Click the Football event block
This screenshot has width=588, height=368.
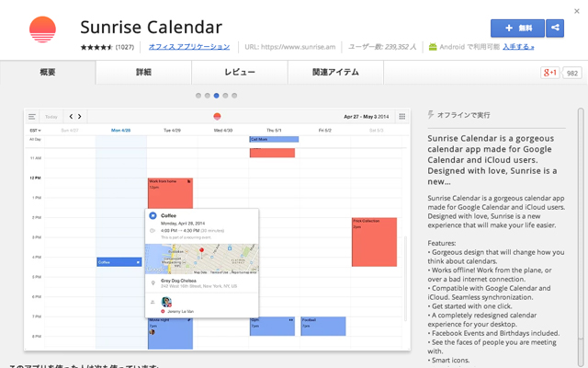click(323, 327)
